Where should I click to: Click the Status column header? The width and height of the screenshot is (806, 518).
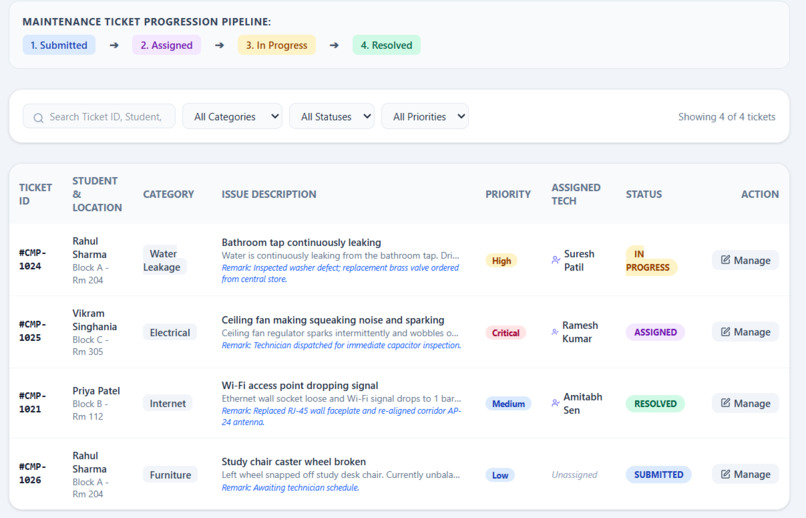click(644, 194)
